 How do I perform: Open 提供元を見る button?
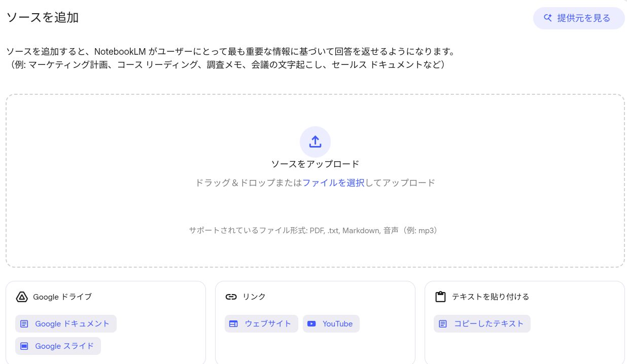pos(579,18)
